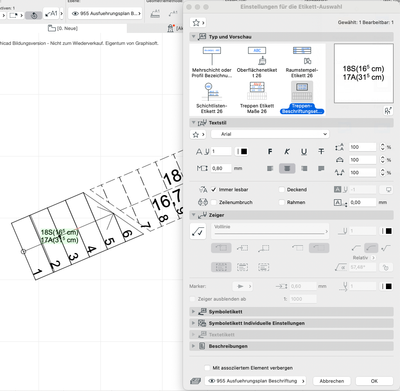This screenshot has height=391, width=400.
Task: Select first pointer connection style icon
Action: (x=221, y=248)
